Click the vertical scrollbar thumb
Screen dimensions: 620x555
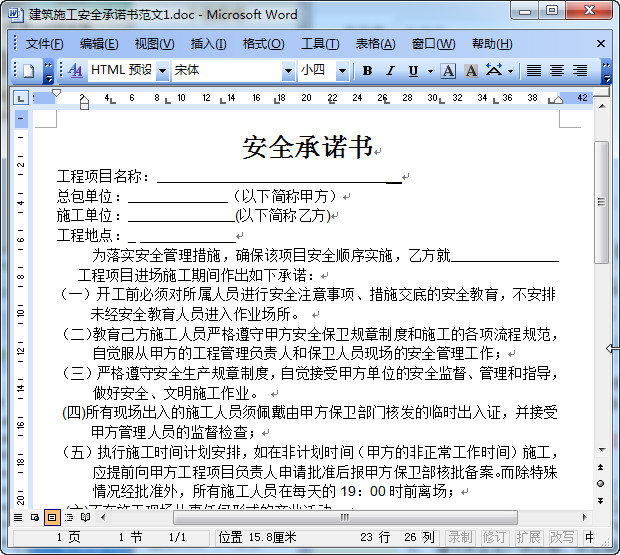601,202
